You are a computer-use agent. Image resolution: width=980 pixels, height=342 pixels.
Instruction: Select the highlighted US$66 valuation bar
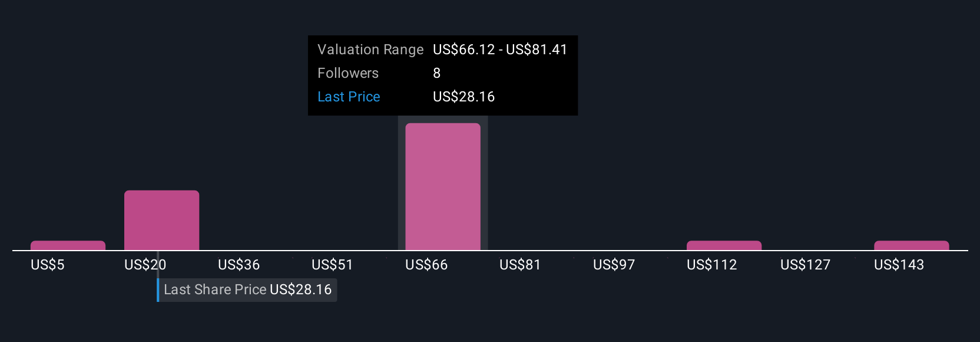pos(443,187)
